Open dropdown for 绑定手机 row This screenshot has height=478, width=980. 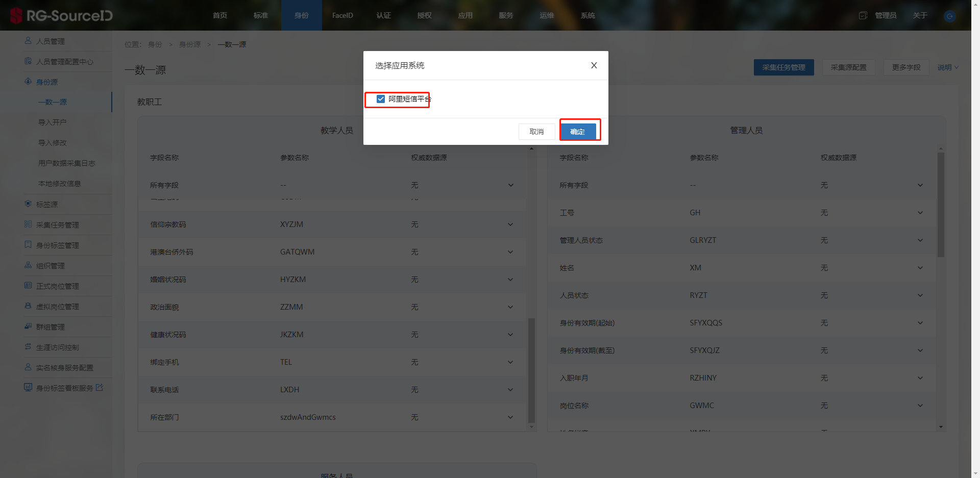510,362
